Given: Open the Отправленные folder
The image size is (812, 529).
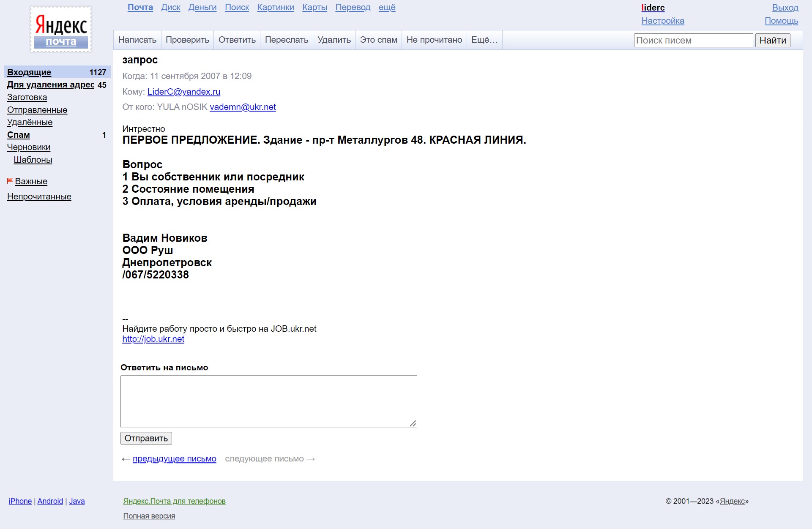Looking at the screenshot, I should click(37, 110).
